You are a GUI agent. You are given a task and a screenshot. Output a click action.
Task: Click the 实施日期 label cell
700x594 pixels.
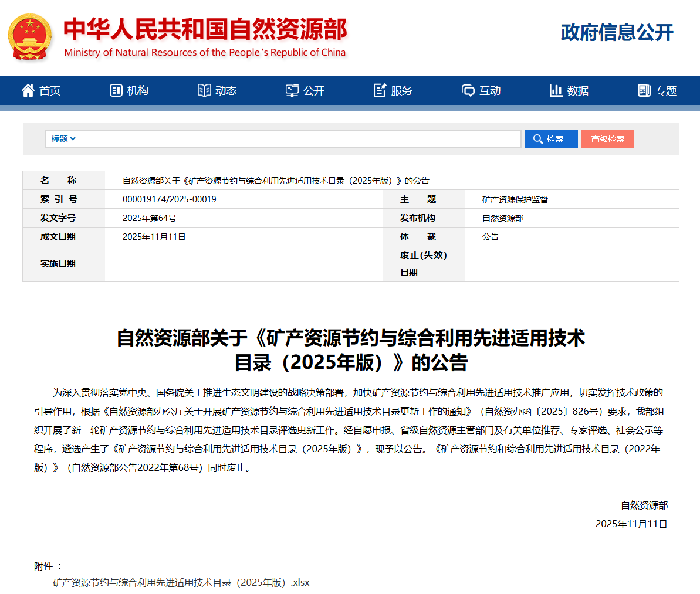(64, 264)
